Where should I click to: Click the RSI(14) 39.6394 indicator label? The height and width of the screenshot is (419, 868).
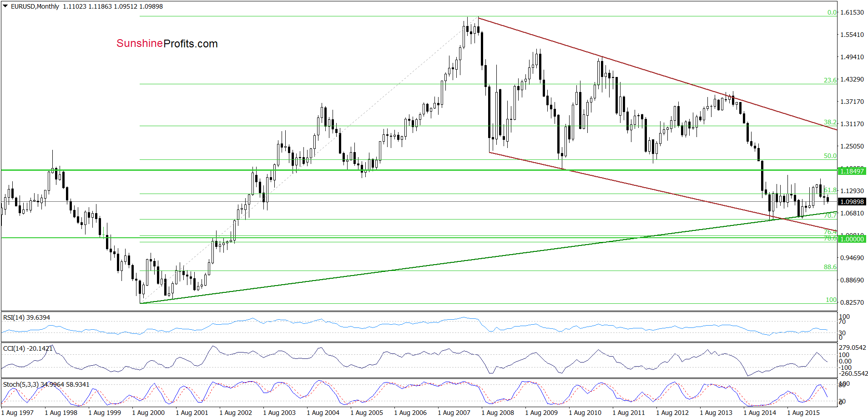[26, 317]
